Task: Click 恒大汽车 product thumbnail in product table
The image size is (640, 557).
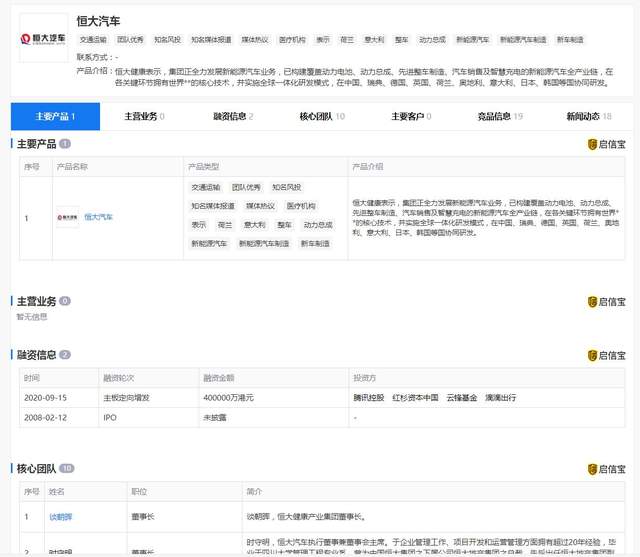Action: [67, 216]
